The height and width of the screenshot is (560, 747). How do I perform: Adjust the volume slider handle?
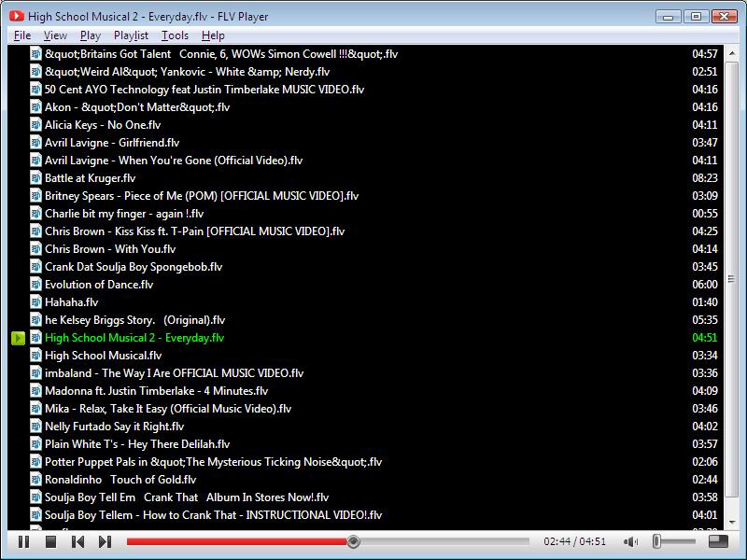pyautogui.click(x=657, y=541)
